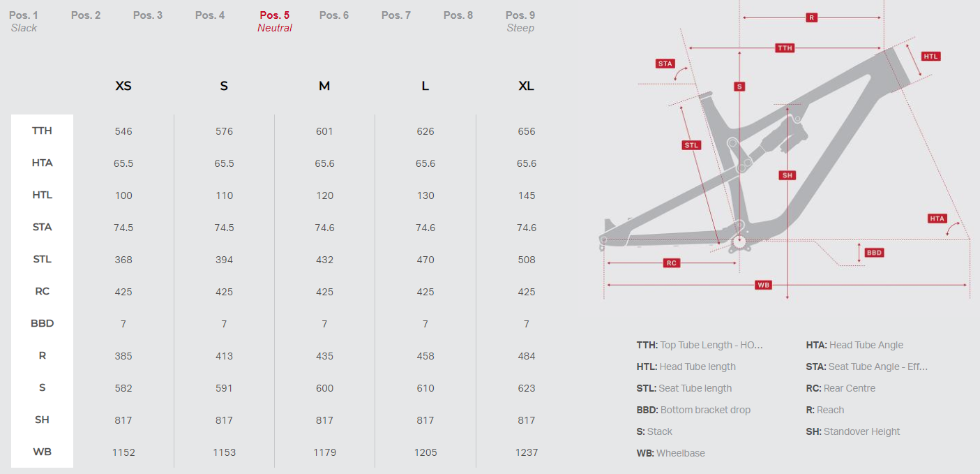Select the BBD row label in the table
The image size is (980, 474).
click(x=42, y=323)
